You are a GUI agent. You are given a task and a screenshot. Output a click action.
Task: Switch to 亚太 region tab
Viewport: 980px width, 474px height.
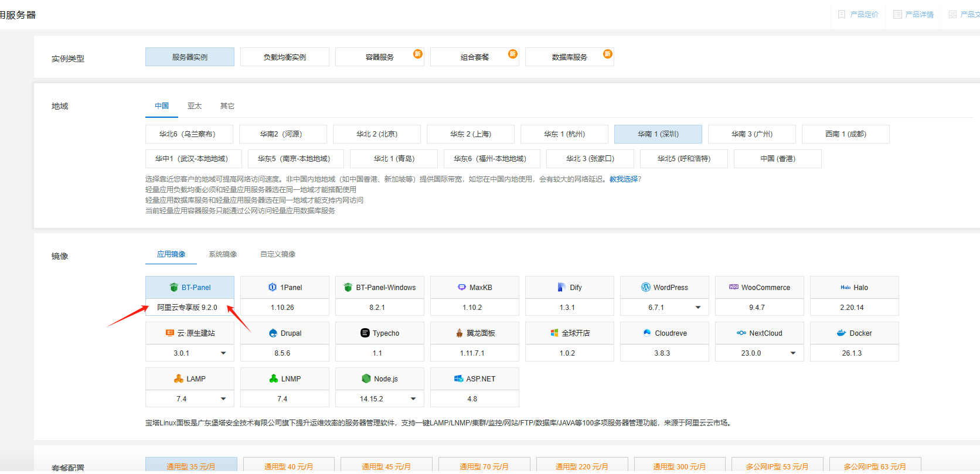[195, 106]
